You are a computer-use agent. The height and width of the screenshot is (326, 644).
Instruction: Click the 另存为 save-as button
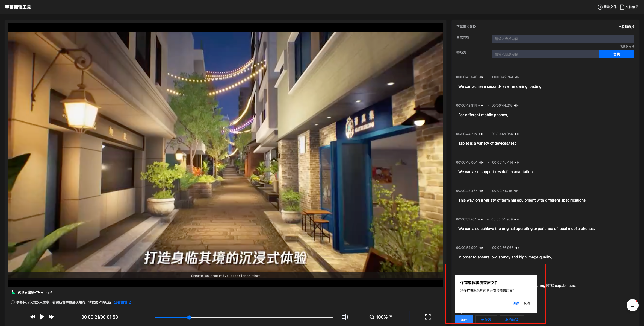[x=486, y=319]
